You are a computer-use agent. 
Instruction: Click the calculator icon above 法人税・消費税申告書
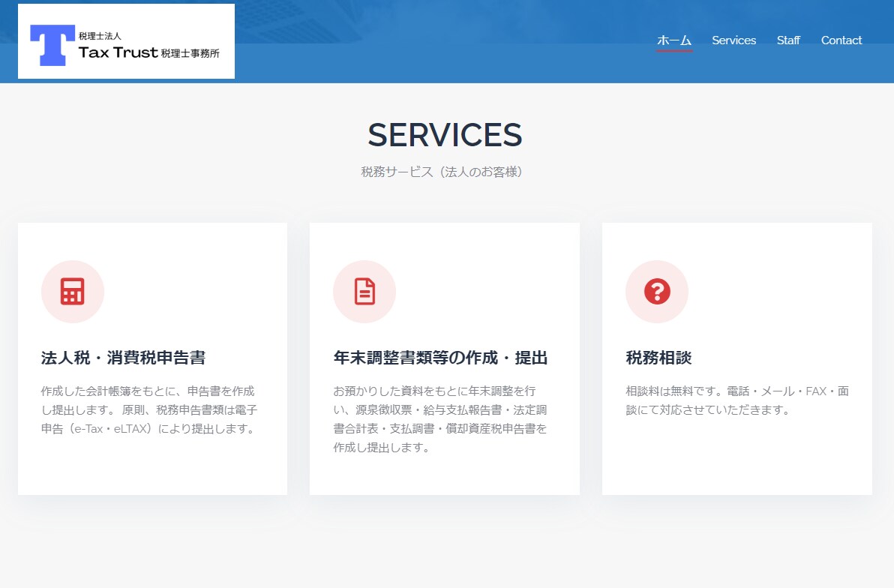point(73,292)
